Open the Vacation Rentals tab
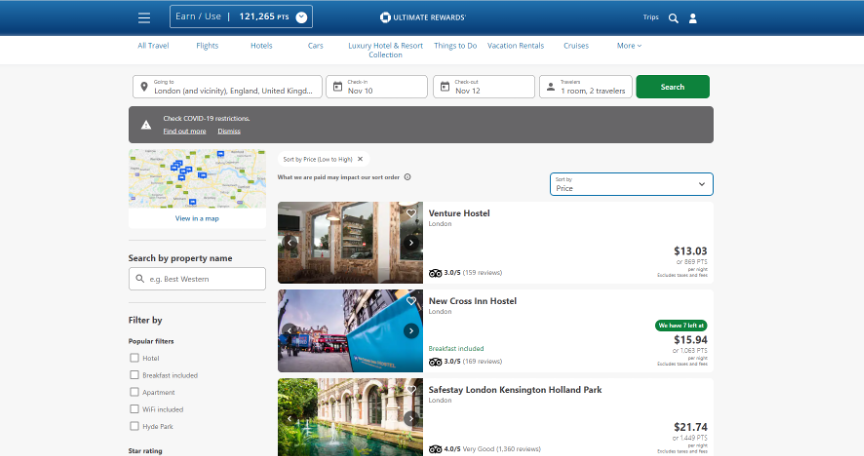The image size is (864, 456). point(515,46)
